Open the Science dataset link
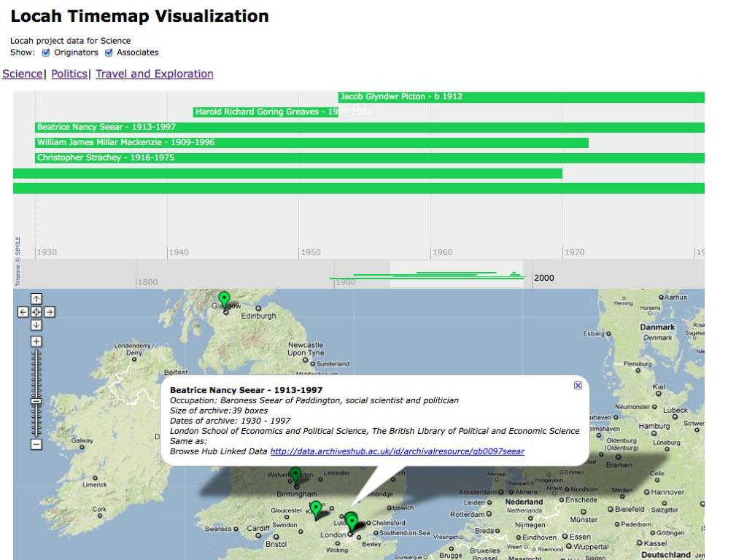Screen dimensions: 747x560 [x=23, y=74]
